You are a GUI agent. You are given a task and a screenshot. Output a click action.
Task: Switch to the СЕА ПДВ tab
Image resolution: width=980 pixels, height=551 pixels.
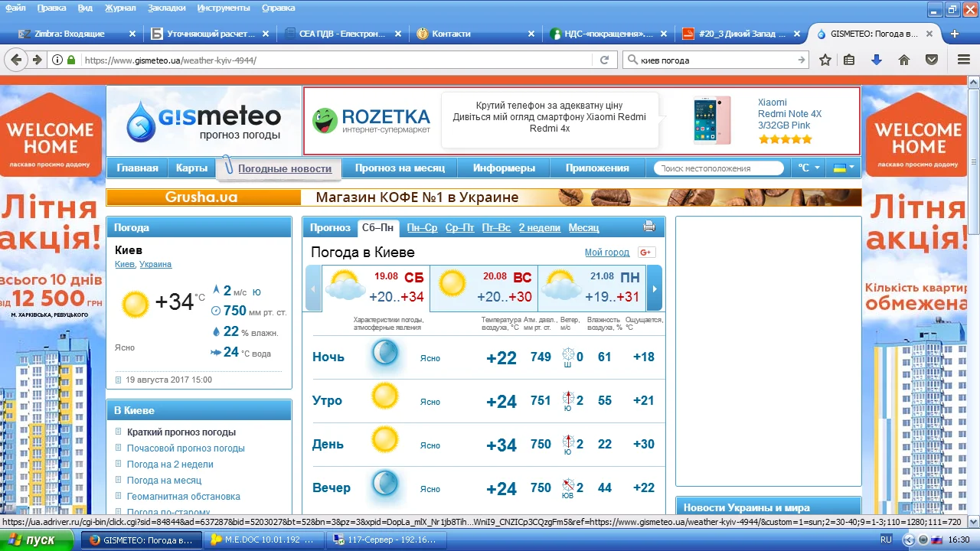tap(343, 34)
